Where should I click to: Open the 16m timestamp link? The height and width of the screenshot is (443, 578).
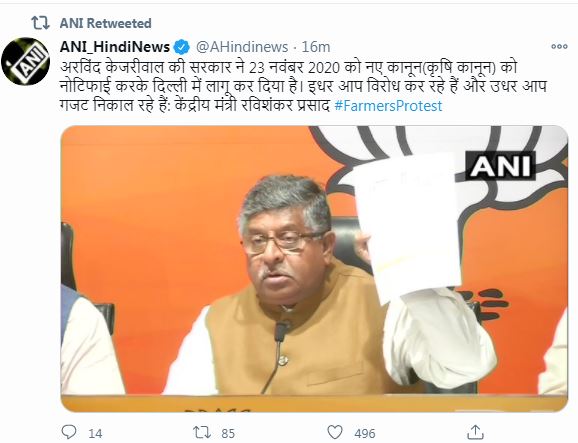[316, 47]
